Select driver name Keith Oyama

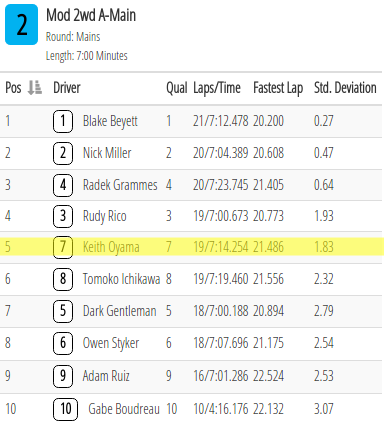tap(111, 247)
